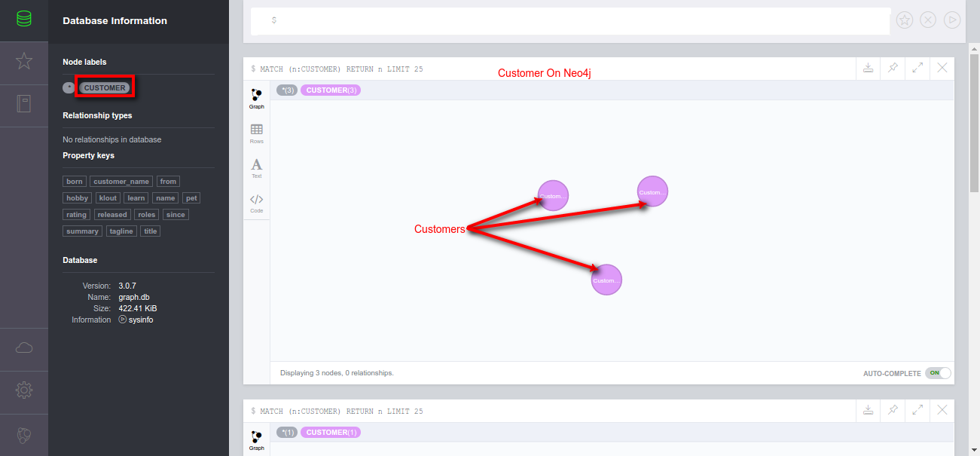
Task: Toggle the AUTO-COMPLETE switch
Action: coord(938,373)
